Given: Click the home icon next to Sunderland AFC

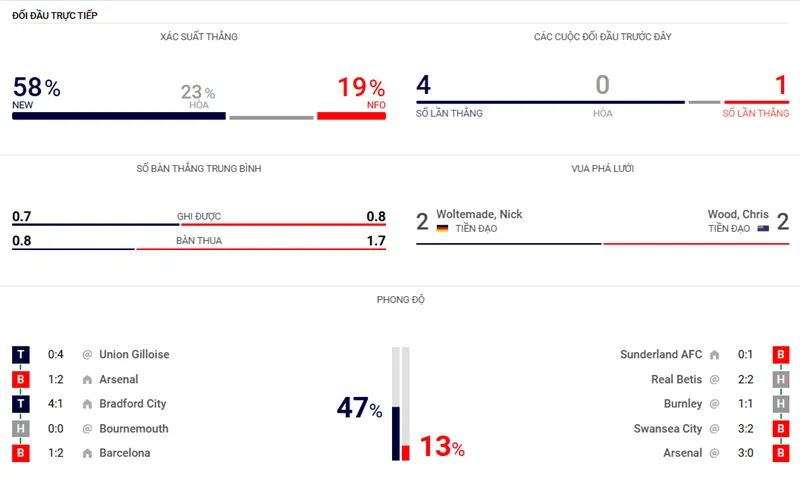Looking at the screenshot, I should pyautogui.click(x=714, y=355).
